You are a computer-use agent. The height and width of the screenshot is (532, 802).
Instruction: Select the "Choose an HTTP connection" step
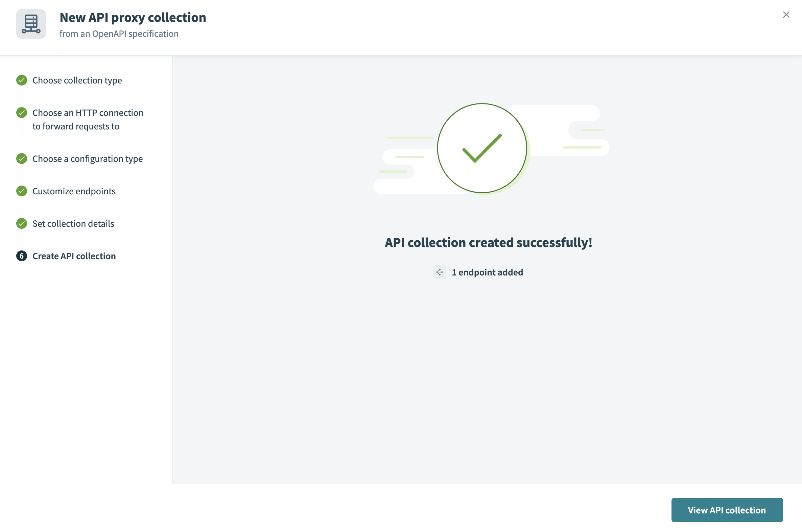[x=88, y=119]
